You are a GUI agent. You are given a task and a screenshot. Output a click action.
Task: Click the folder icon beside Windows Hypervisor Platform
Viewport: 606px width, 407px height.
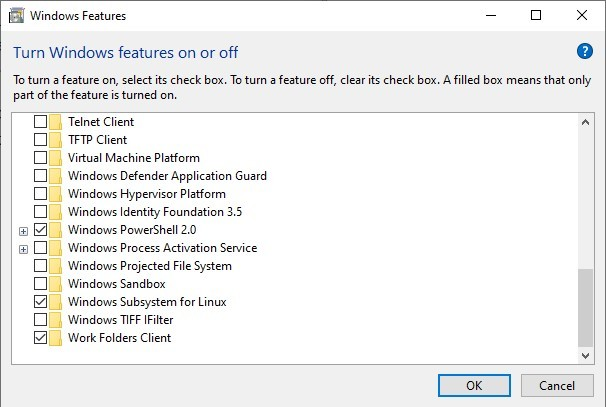coord(55,194)
